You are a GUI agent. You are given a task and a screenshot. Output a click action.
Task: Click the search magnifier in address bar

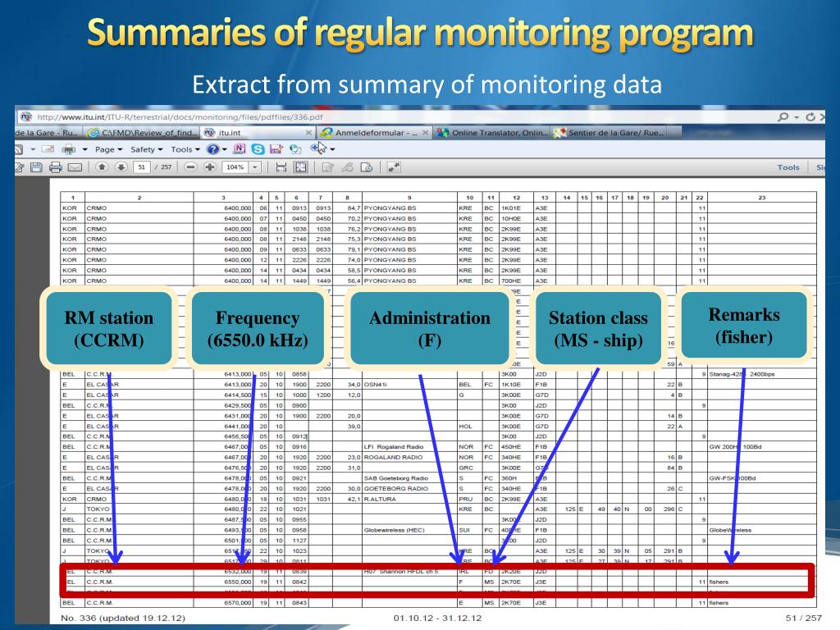tap(783, 116)
